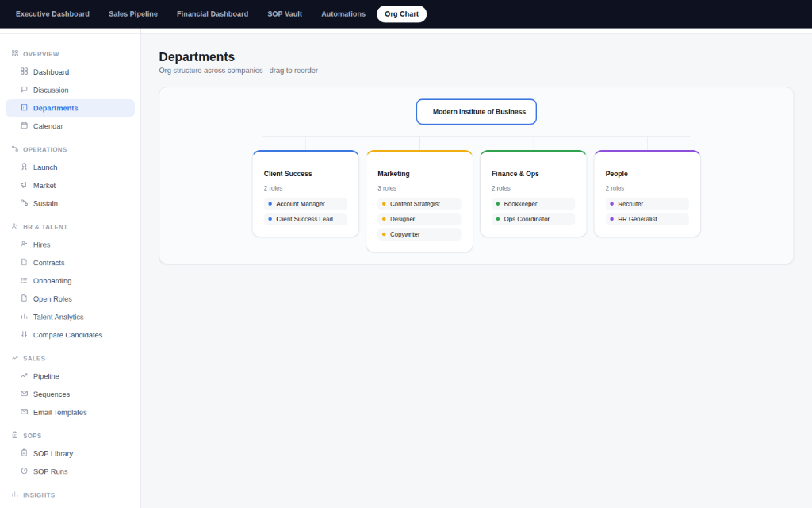Viewport: 812px width, 508px height.
Task: Click the Departments building icon
Action: 24,108
